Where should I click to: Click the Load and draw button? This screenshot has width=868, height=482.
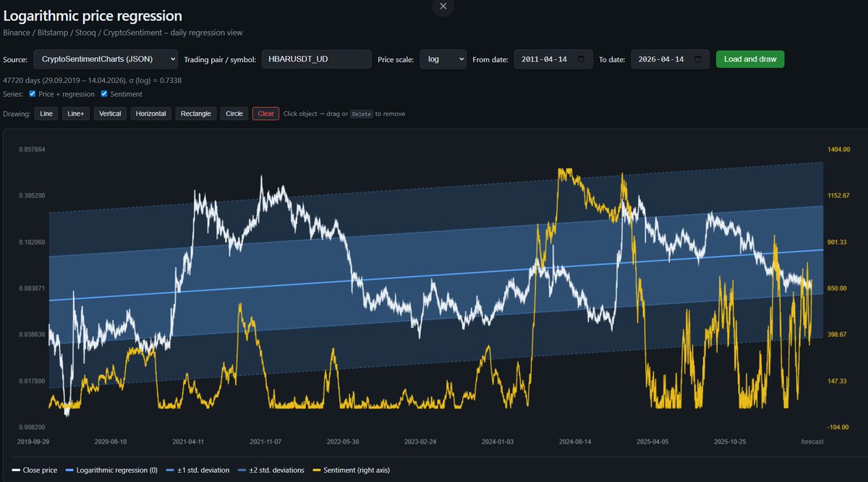[750, 59]
